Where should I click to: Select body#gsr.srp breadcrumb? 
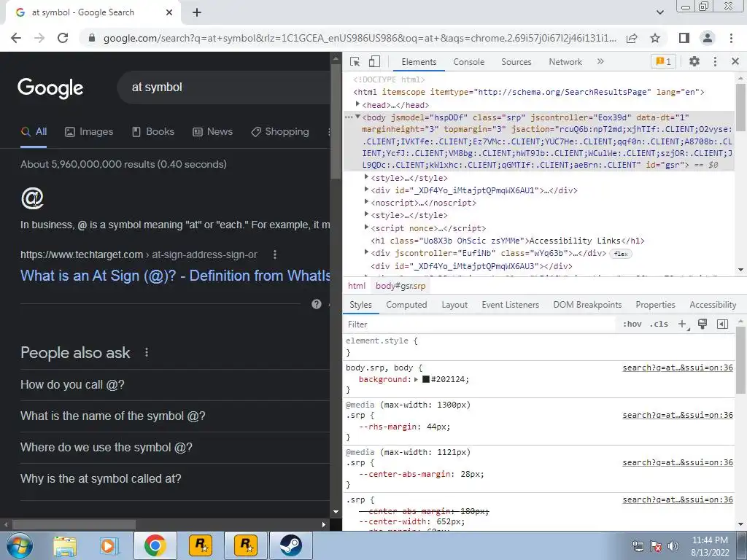point(400,286)
